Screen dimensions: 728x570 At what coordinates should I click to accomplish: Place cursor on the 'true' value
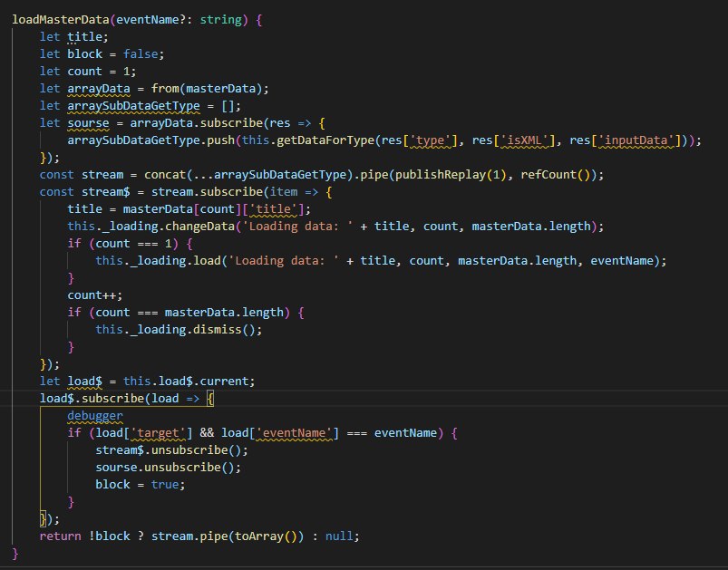pos(165,484)
